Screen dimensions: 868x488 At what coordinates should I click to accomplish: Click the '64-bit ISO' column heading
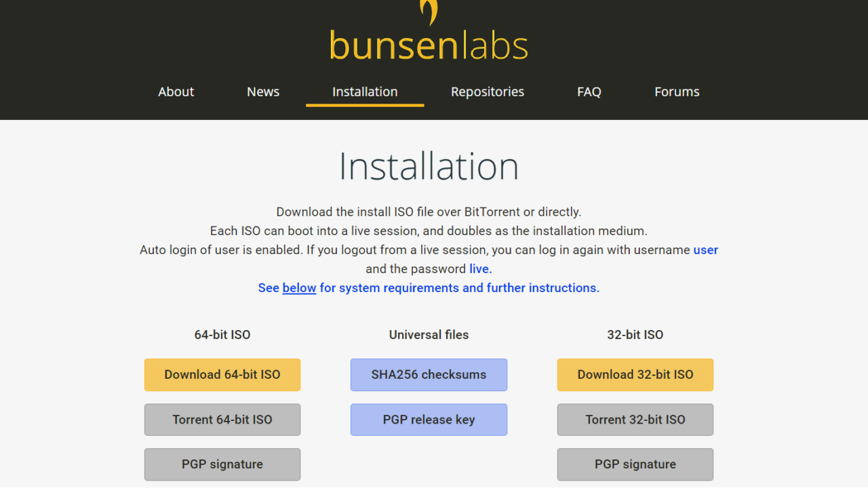pos(222,335)
